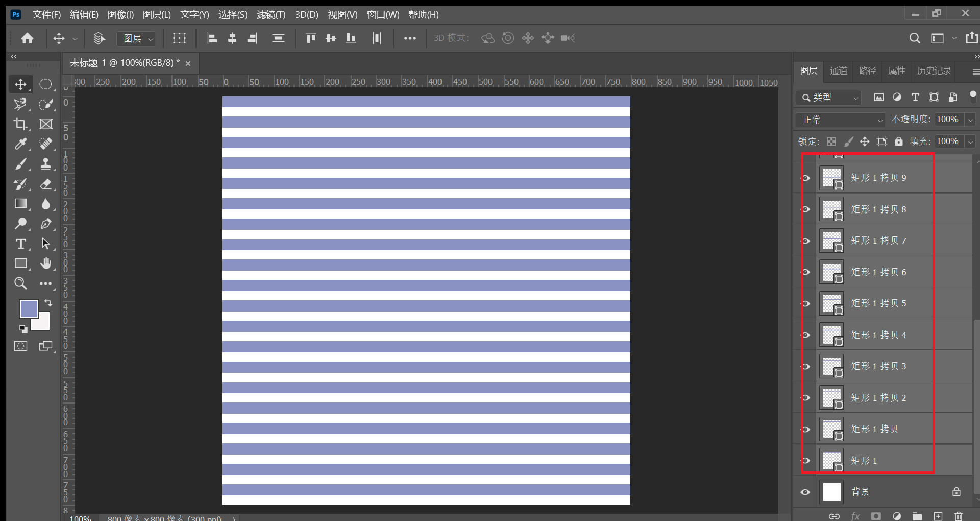
Task: Select the History Brush tool
Action: (x=21, y=184)
